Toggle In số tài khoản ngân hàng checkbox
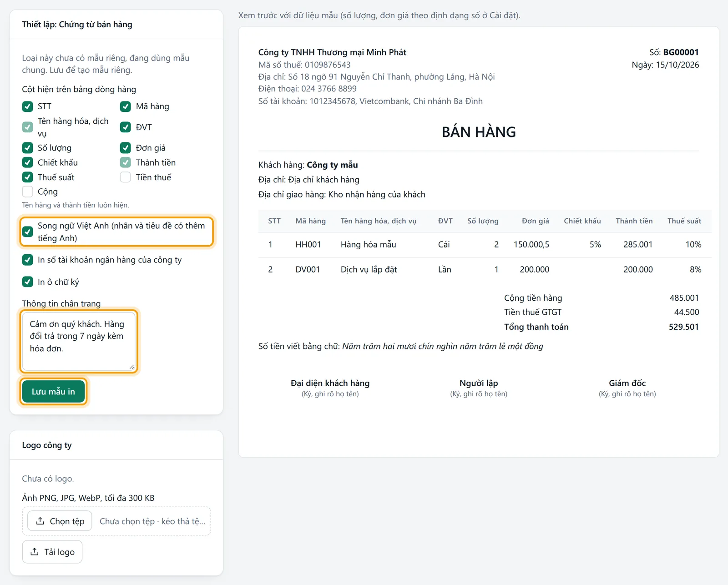Viewport: 728px width, 585px height. point(28,260)
